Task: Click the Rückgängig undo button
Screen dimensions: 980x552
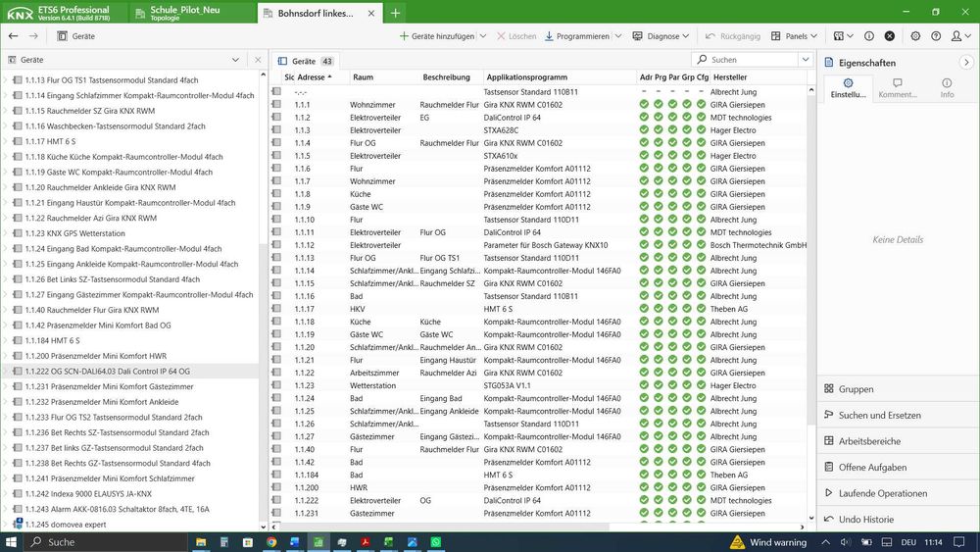Action: click(x=733, y=36)
